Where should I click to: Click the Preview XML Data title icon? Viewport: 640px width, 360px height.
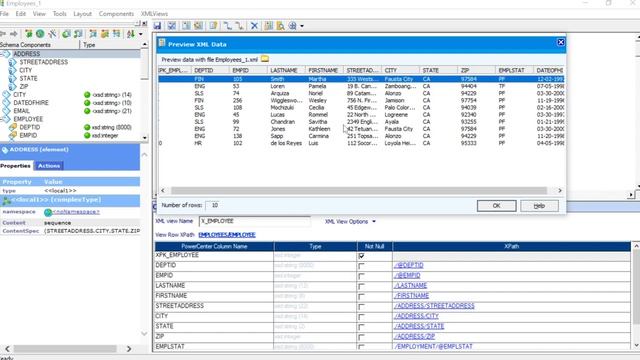coord(162,43)
